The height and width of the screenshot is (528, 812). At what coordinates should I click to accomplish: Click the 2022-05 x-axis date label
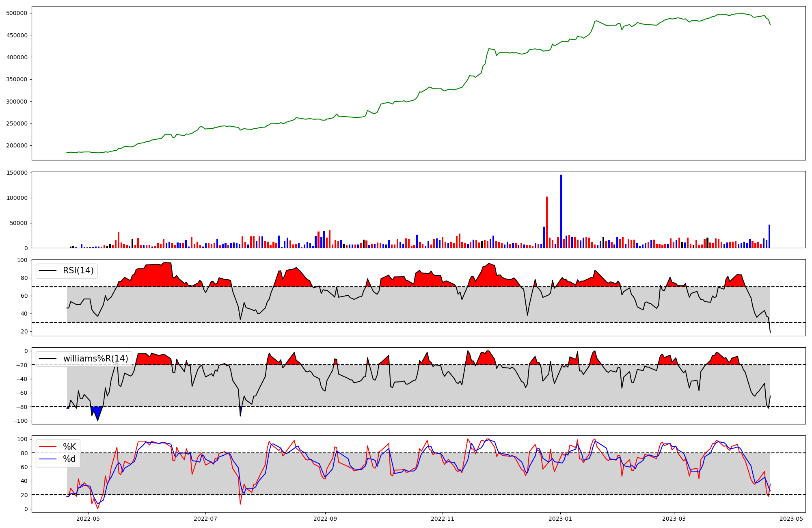coord(88,519)
